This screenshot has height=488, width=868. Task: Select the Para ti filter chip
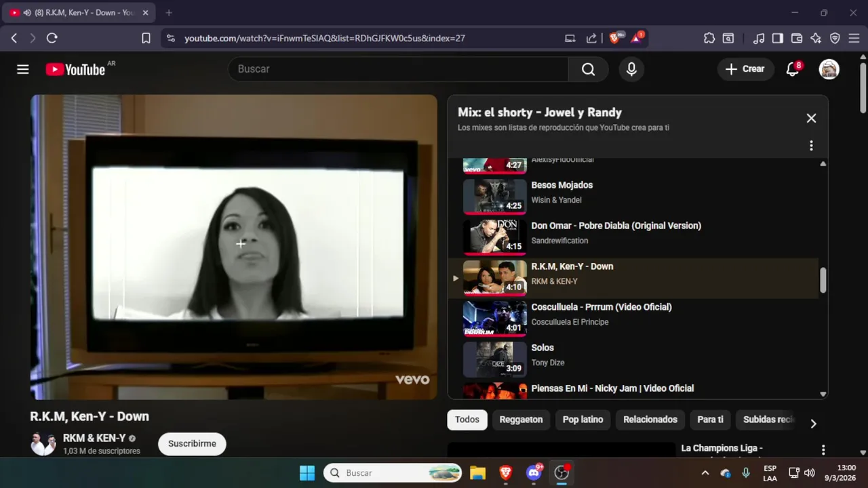(x=710, y=420)
